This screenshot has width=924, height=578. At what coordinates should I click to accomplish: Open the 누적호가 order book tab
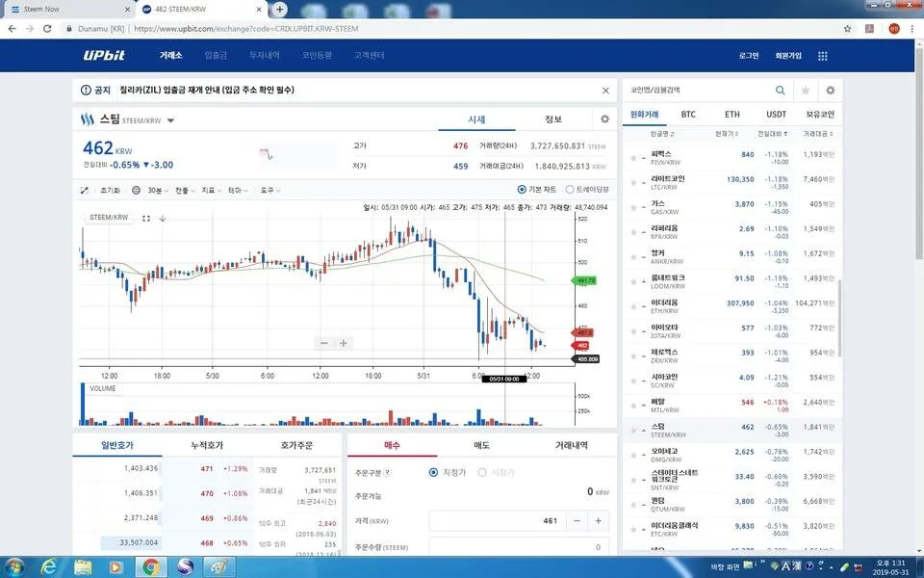coord(207,445)
